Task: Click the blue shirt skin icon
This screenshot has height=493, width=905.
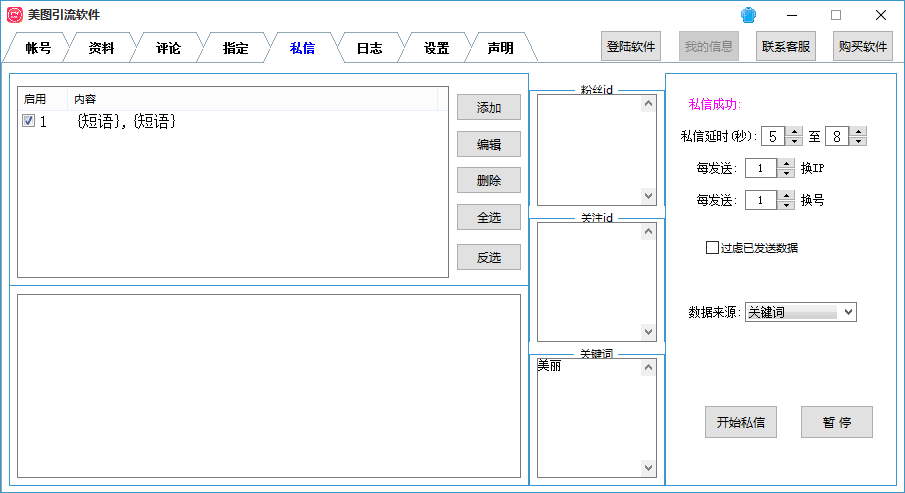Action: tap(749, 15)
